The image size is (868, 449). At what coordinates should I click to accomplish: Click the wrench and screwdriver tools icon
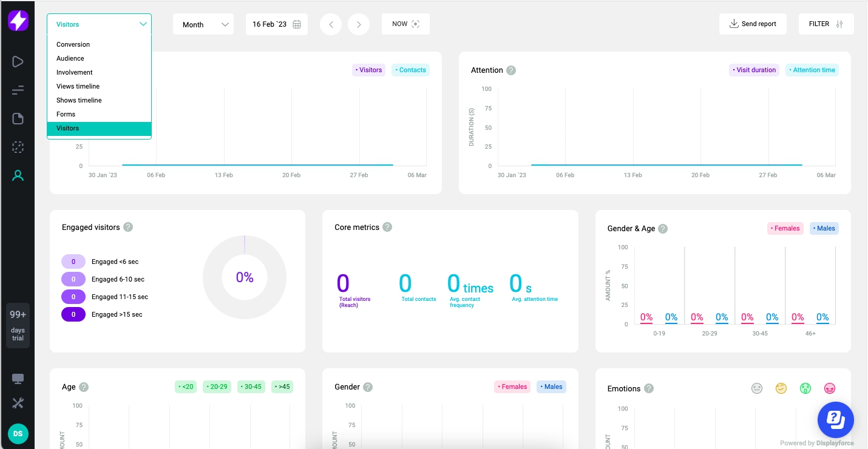click(x=18, y=403)
